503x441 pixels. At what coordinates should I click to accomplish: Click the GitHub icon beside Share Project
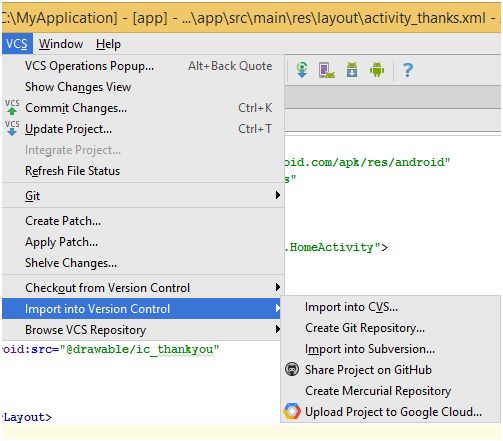292,369
